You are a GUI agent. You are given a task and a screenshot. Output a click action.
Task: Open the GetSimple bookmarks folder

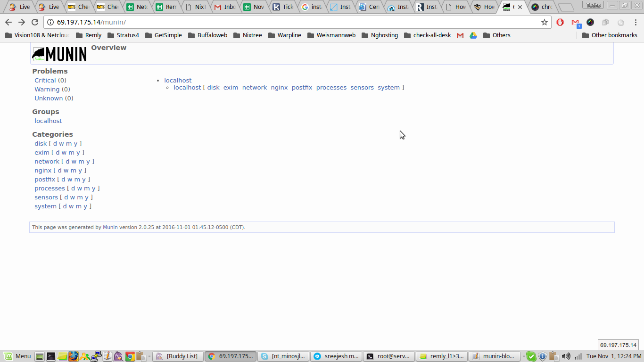pyautogui.click(x=164, y=35)
